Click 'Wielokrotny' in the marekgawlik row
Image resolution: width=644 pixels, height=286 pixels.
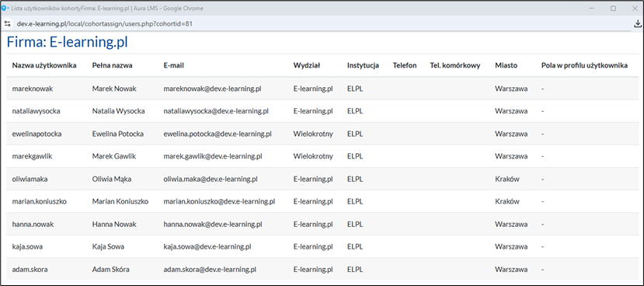coord(313,156)
